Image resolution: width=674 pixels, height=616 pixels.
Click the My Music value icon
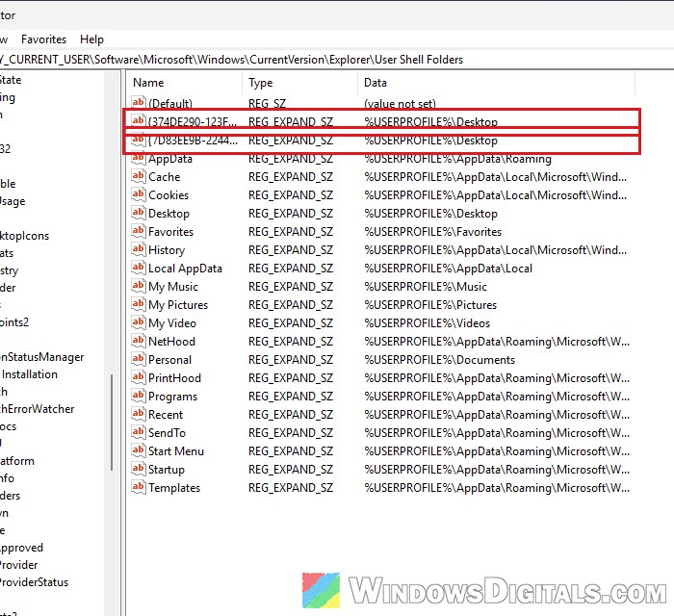click(x=138, y=286)
